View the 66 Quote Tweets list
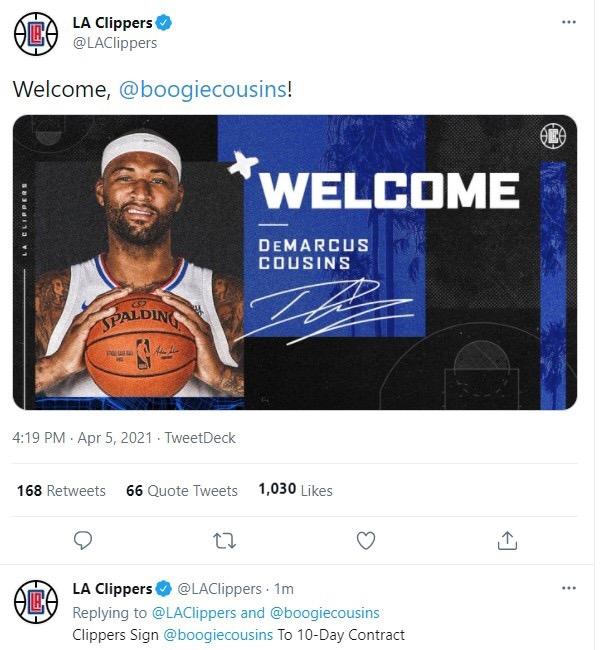Screen dimensions: 605x650 182,490
